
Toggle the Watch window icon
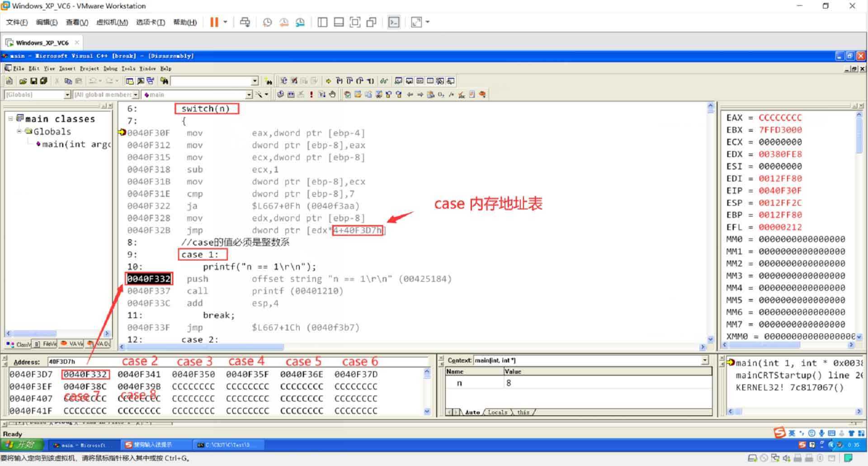(x=398, y=81)
